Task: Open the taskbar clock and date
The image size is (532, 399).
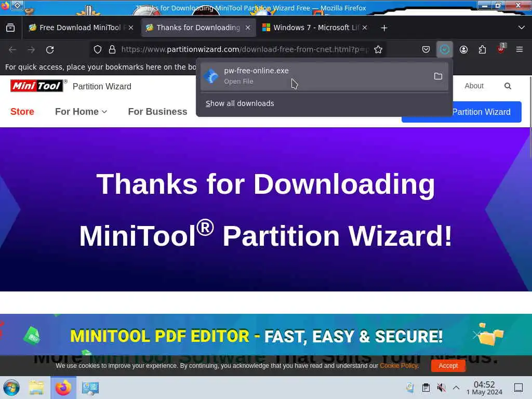Action: coord(484,388)
